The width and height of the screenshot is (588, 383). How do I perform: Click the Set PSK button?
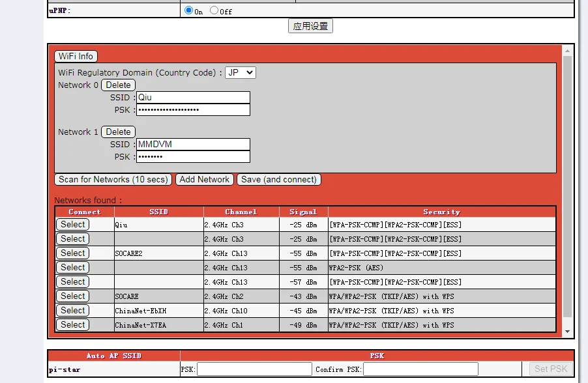551,369
